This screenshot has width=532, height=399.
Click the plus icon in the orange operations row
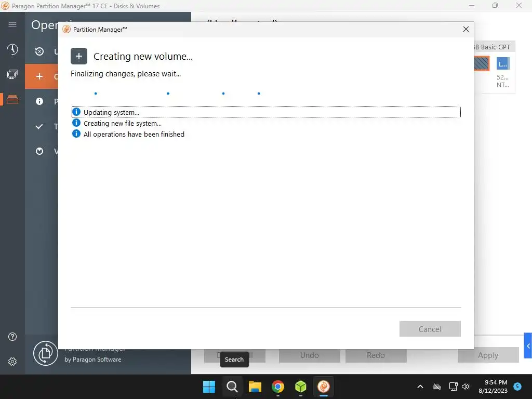pos(39,76)
